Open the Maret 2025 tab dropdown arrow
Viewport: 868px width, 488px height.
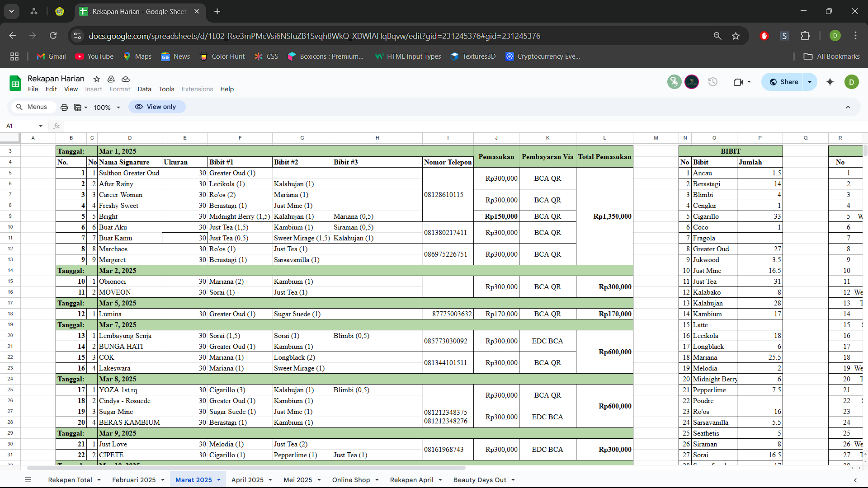point(219,480)
